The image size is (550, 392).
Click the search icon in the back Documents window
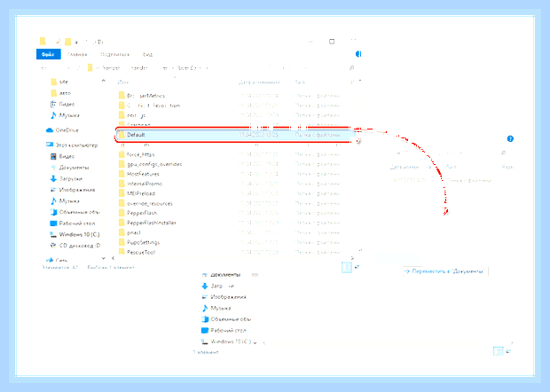point(503,153)
